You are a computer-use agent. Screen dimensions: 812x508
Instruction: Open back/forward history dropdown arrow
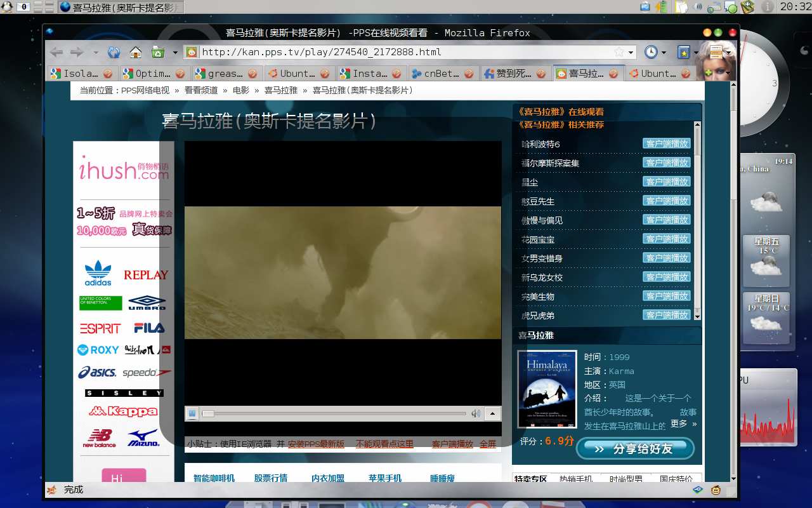click(x=96, y=53)
